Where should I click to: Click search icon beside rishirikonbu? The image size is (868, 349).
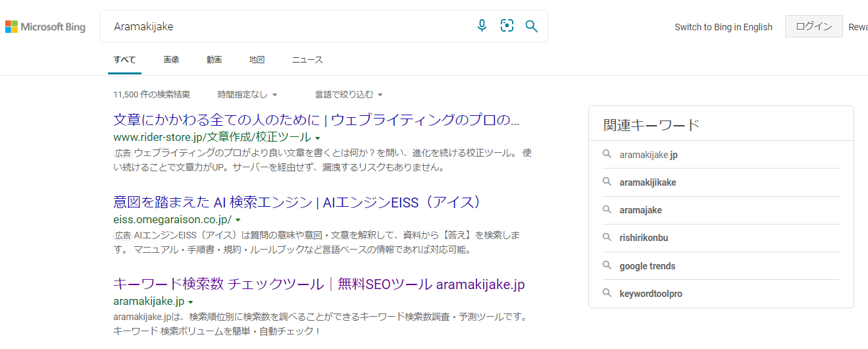click(x=607, y=237)
